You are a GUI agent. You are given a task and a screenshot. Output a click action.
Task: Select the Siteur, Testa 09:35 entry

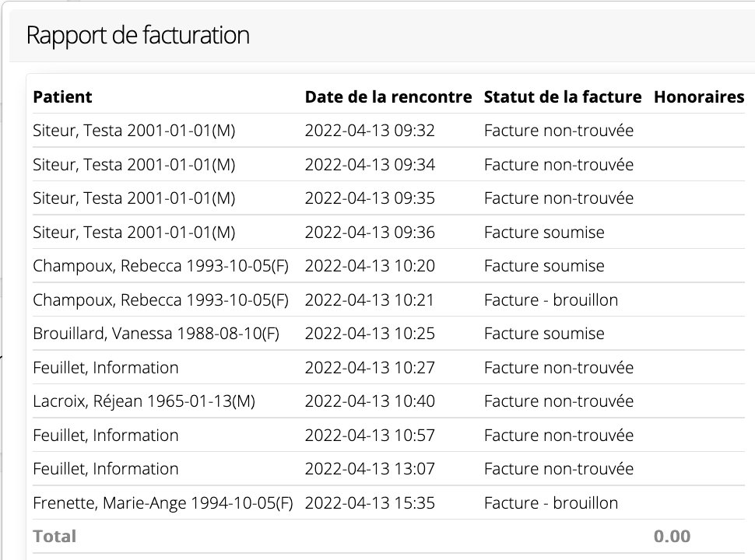388,198
